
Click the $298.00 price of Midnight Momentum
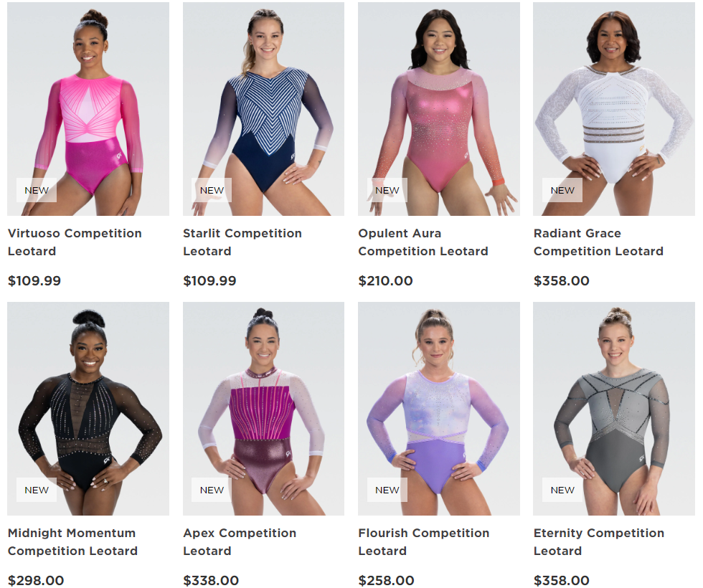[x=36, y=580]
